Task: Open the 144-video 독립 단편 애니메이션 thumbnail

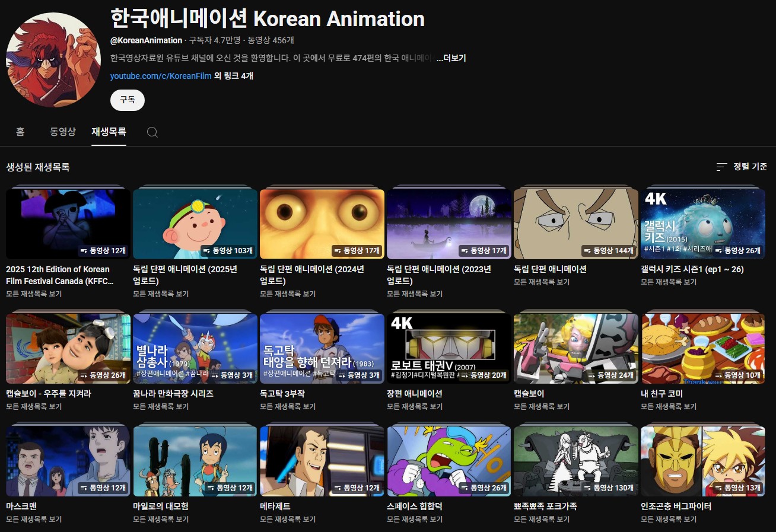Action: pos(576,224)
